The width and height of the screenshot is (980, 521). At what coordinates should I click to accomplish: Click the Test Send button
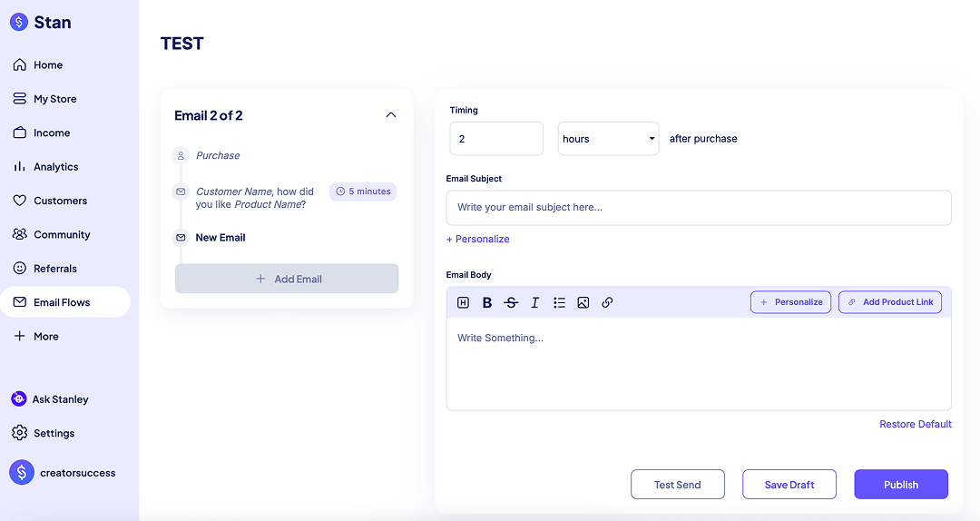(678, 485)
